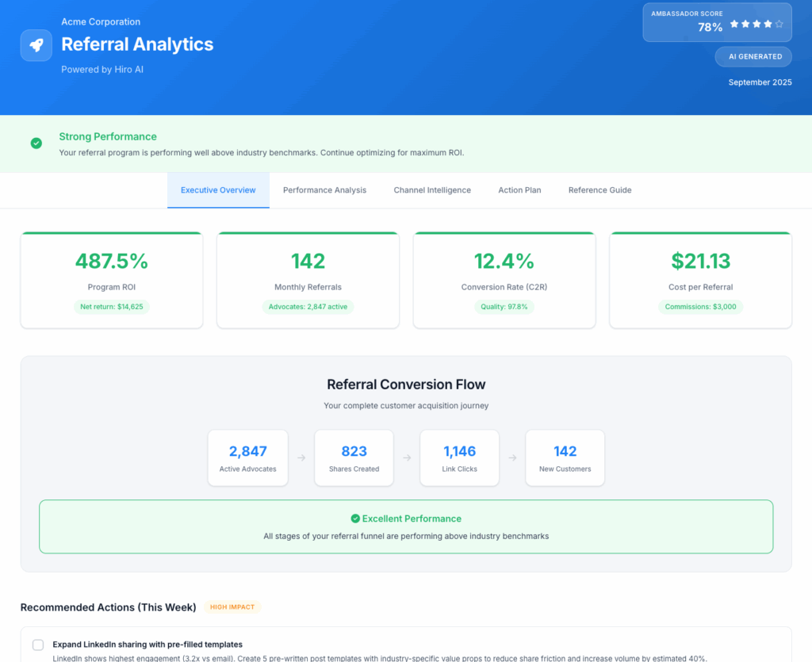Screen dimensions: 812x662
Task: Select the Reference Guide tab
Action: click(x=599, y=190)
